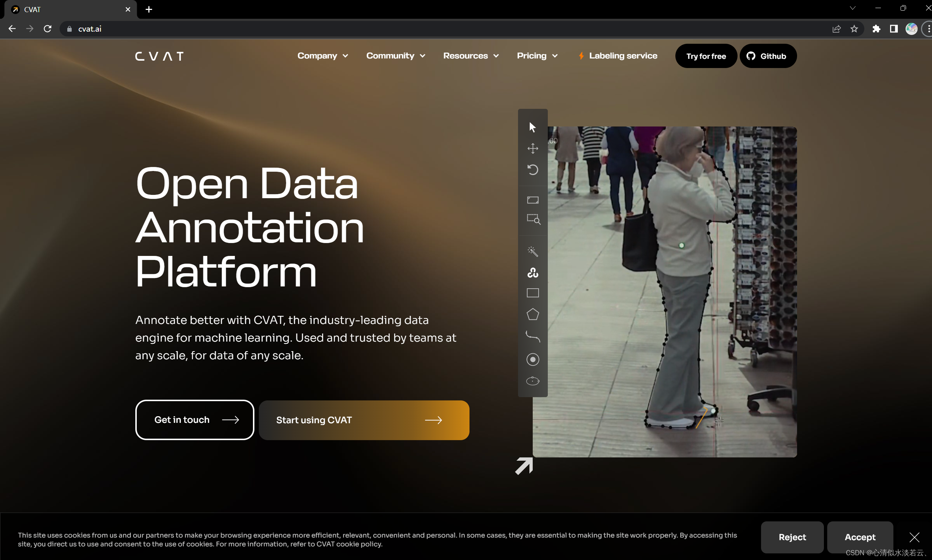Image resolution: width=932 pixels, height=560 pixels.
Task: Accept the cookies consent toggle
Action: click(x=860, y=537)
